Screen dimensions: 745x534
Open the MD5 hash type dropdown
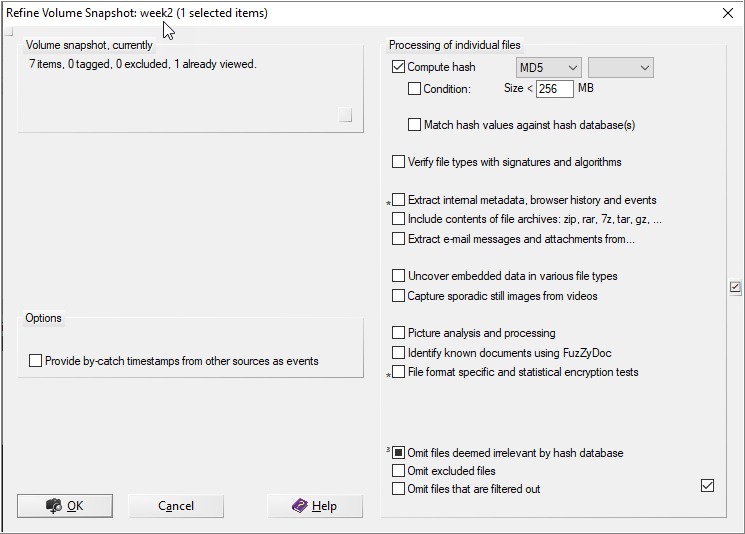[548, 68]
